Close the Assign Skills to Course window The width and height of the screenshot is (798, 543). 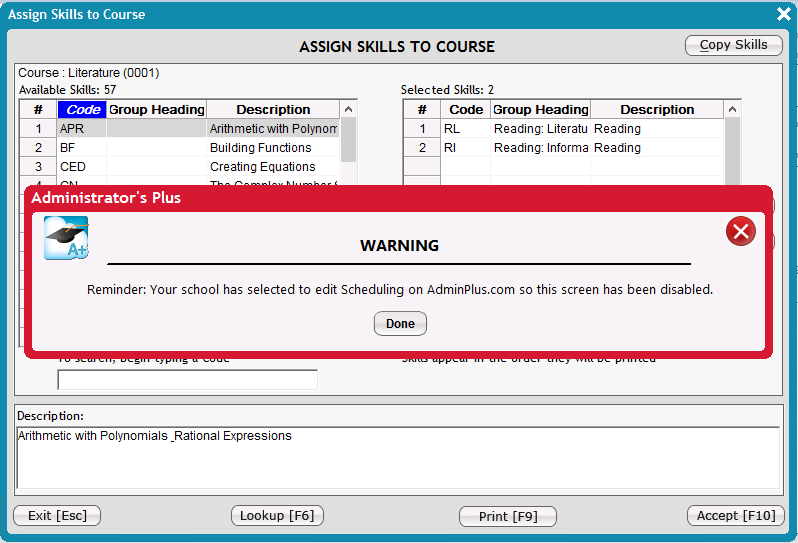pyautogui.click(x=784, y=14)
